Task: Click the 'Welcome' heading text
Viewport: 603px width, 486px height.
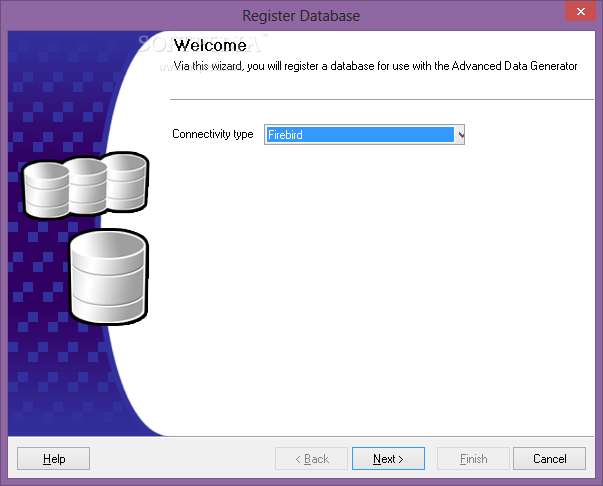Action: (x=210, y=45)
